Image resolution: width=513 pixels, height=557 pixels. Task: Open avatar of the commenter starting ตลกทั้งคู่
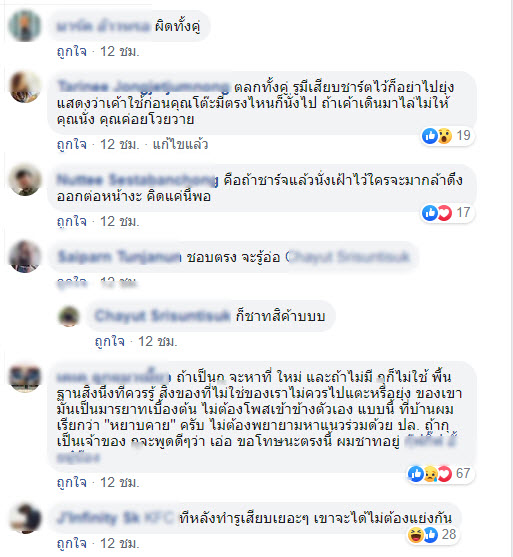point(25,87)
